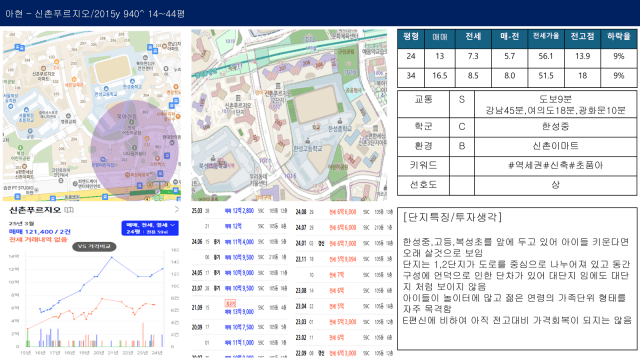The height and width of the screenshot is (360, 640).
Task: Click the 전세 거래내역 없음 notice
Action: click(x=38, y=239)
